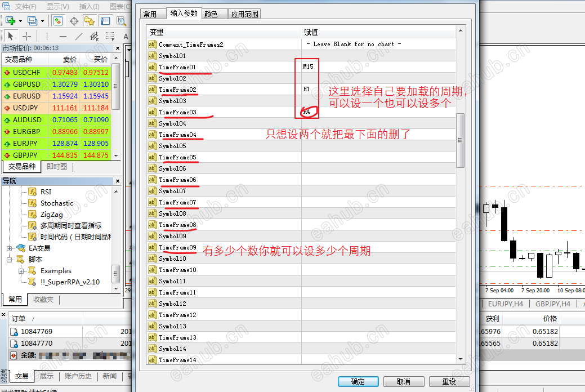This screenshot has height=392, width=585.
Task: Toggle the Terminal toolbar icon
Action: tap(105, 21)
